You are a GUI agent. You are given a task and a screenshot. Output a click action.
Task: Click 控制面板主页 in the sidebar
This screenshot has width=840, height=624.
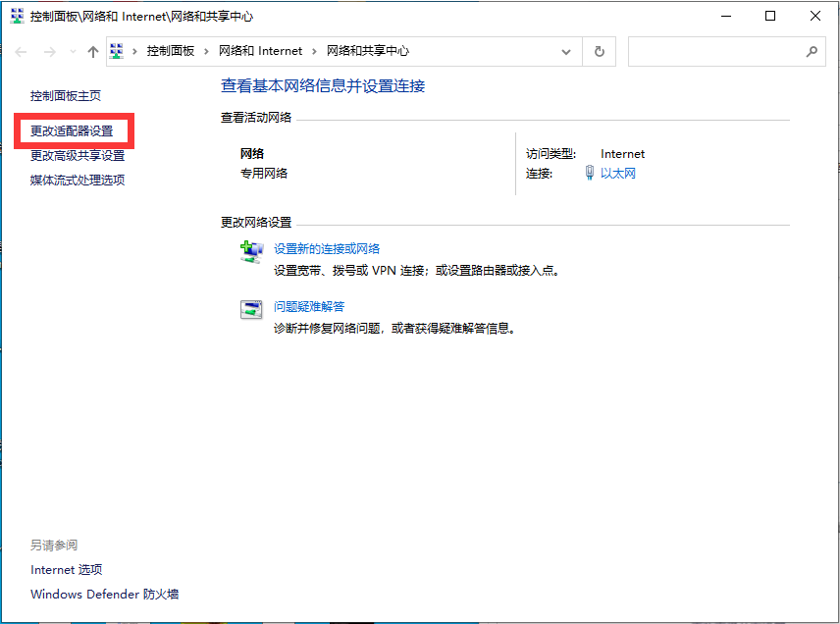click(67, 95)
